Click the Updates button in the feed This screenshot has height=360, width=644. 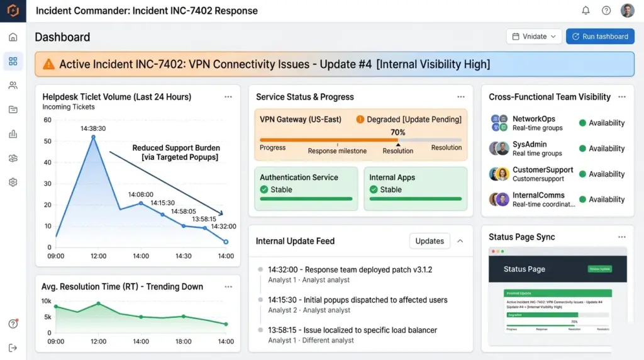[430, 241]
